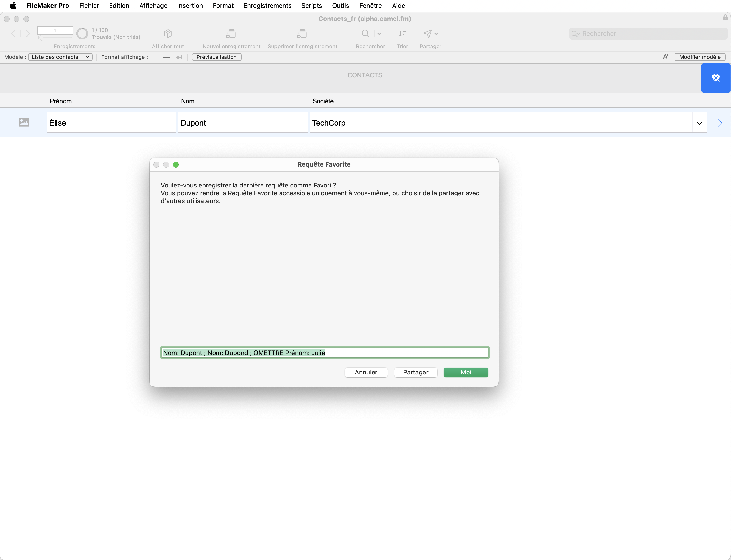Open the Modèle layout dropdown

pyautogui.click(x=60, y=57)
